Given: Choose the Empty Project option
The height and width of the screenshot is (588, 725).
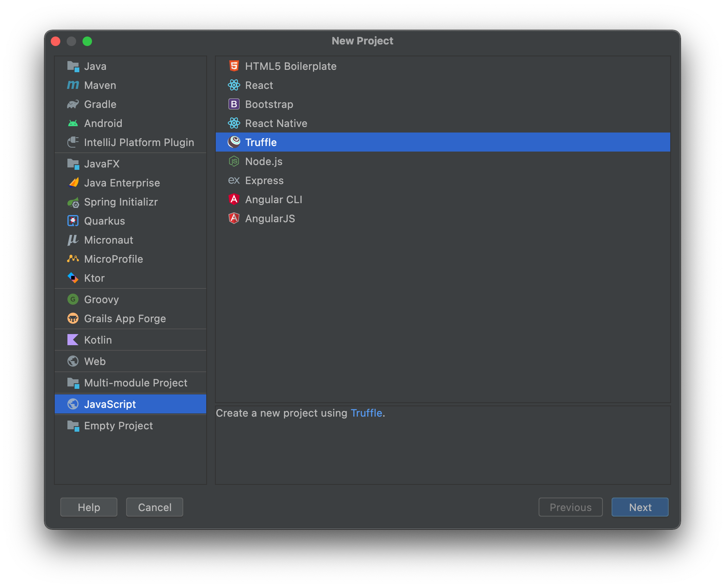Looking at the screenshot, I should pyautogui.click(x=130, y=426).
